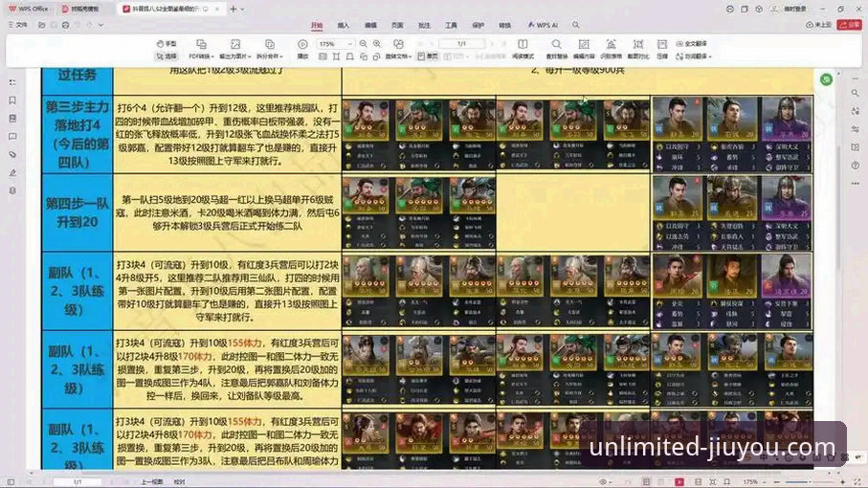This screenshot has height=488, width=868.
Task: Activate the Select (选择) tool
Action: (167, 56)
